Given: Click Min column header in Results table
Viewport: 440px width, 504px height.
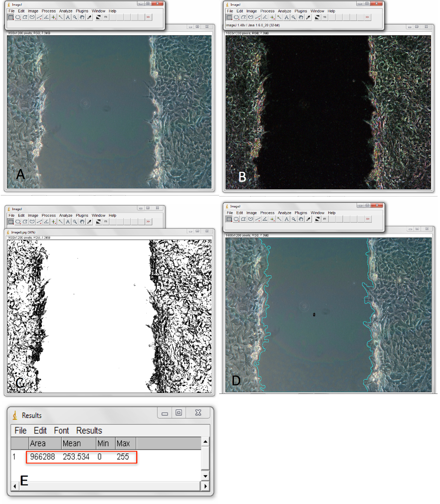Looking at the screenshot, I should point(106,444).
